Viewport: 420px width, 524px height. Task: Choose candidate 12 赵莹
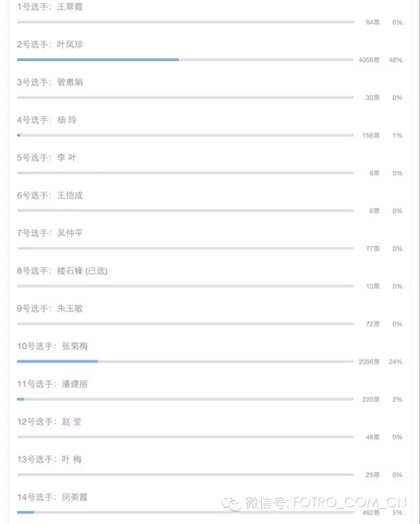tap(49, 422)
